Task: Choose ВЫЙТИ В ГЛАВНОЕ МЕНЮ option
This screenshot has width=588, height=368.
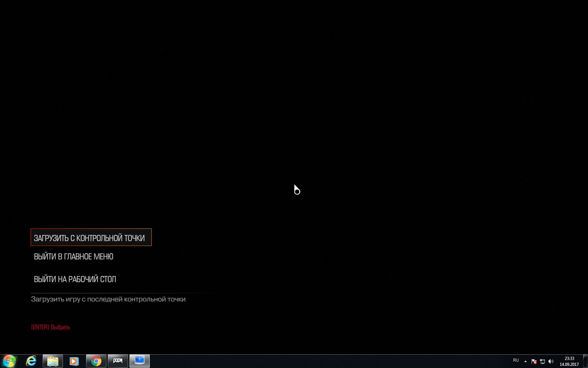Action: tap(73, 257)
